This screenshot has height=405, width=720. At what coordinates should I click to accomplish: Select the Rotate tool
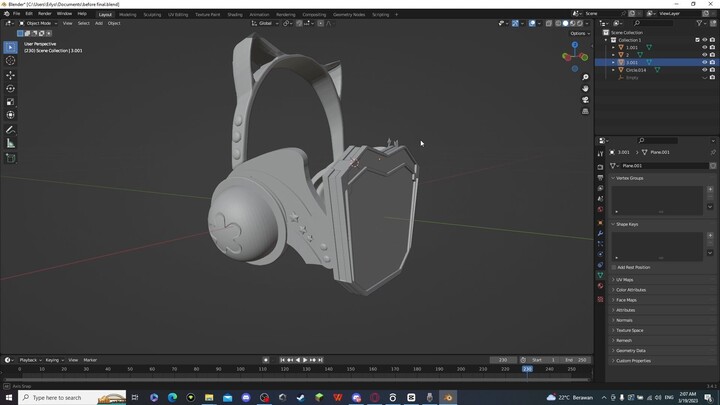(11, 88)
